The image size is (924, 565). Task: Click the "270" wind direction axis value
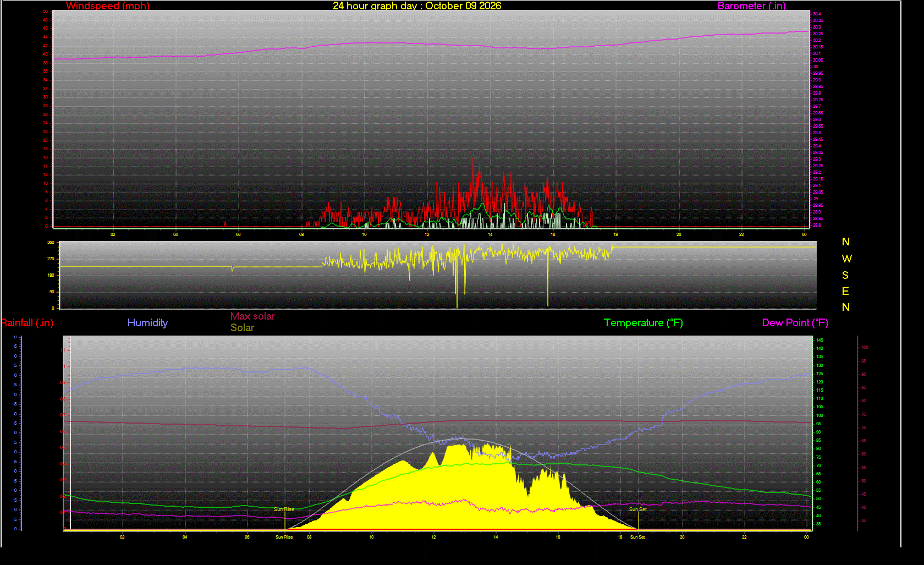pos(51,259)
